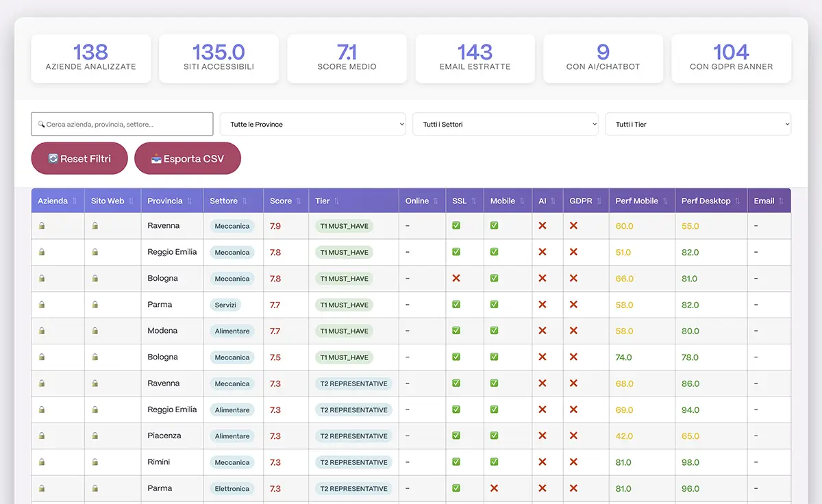The width and height of the screenshot is (822, 504).
Task: Click the Azienda lock icon in Ravenna 7.9 row
Action: coord(42,225)
